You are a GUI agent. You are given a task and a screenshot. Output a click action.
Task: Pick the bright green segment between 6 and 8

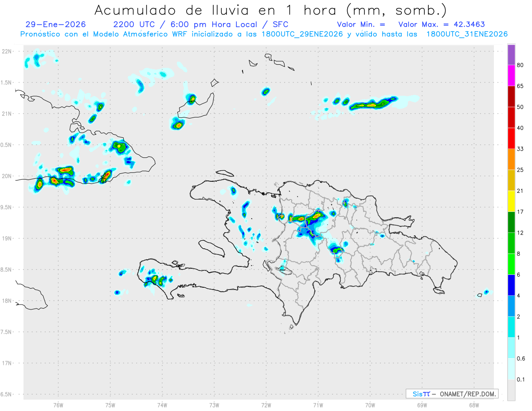(x=511, y=264)
